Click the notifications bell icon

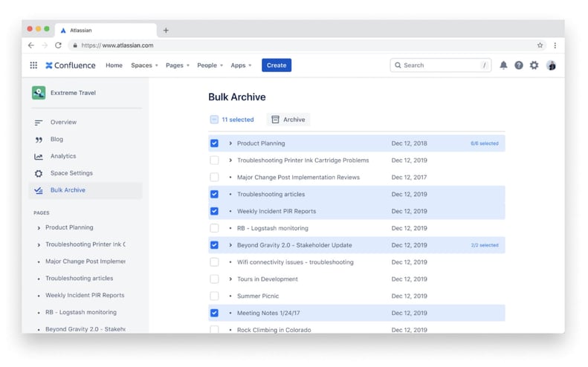coord(503,65)
